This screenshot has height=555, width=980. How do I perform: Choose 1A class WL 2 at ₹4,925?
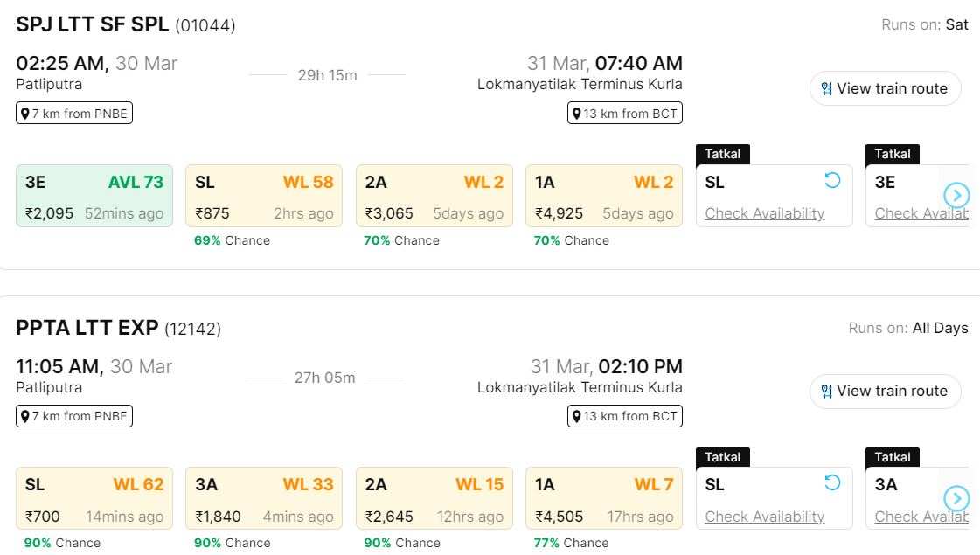click(x=603, y=196)
